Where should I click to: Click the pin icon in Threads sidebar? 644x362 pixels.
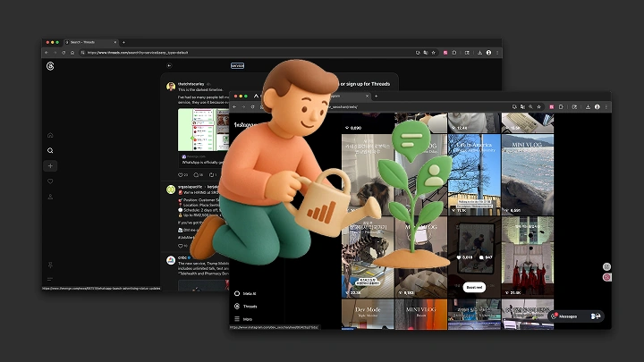pos(50,265)
